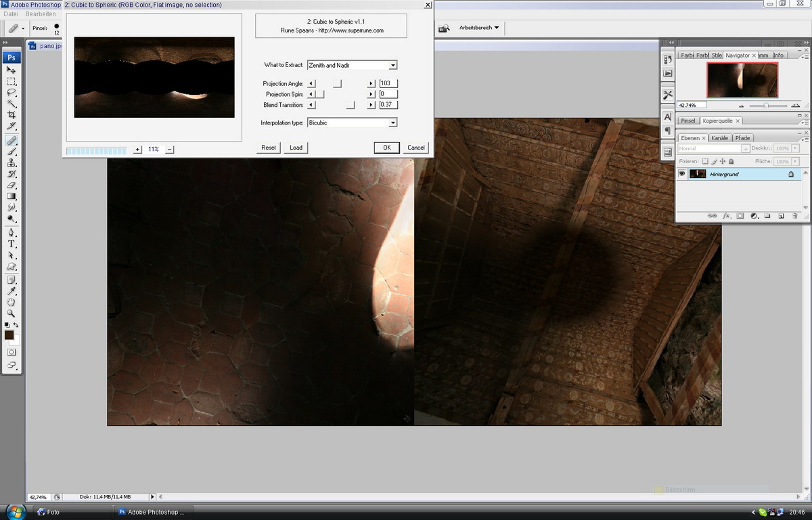Select the Crop tool
Screen dimensions: 812x520
pos(12,115)
